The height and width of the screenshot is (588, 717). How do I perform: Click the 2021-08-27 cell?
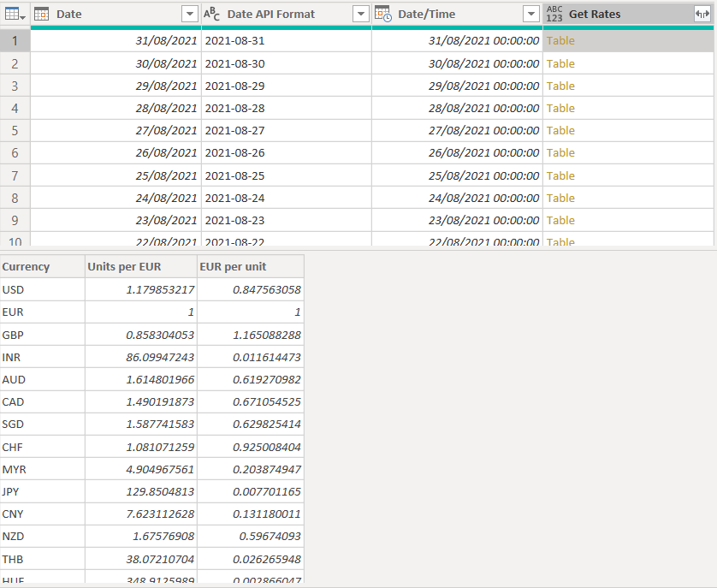(287, 131)
